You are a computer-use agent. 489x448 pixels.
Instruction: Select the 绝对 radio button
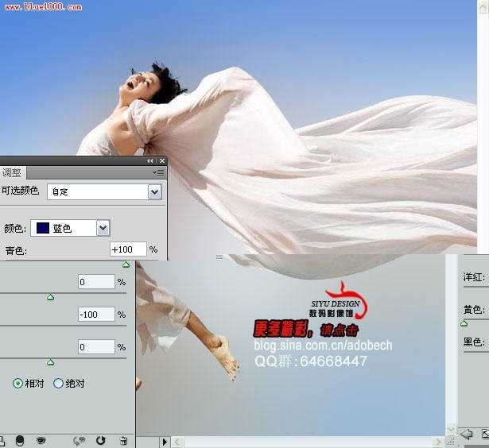pyautogui.click(x=58, y=383)
